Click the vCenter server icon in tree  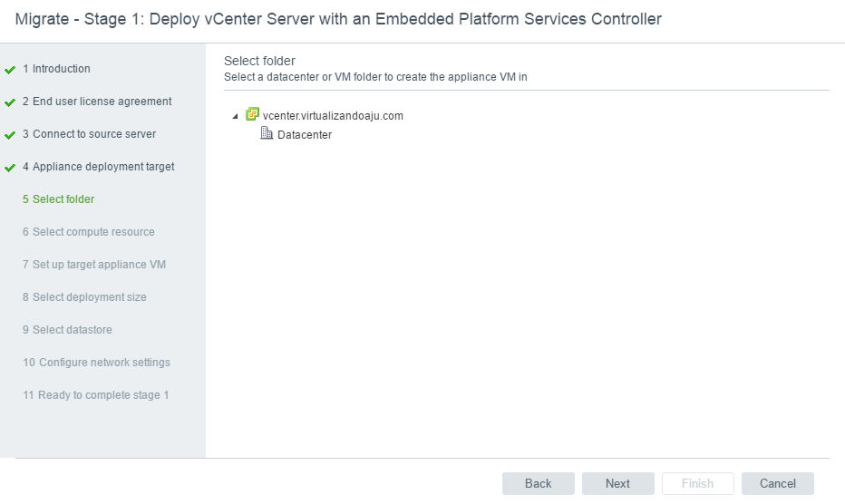pyautogui.click(x=252, y=115)
